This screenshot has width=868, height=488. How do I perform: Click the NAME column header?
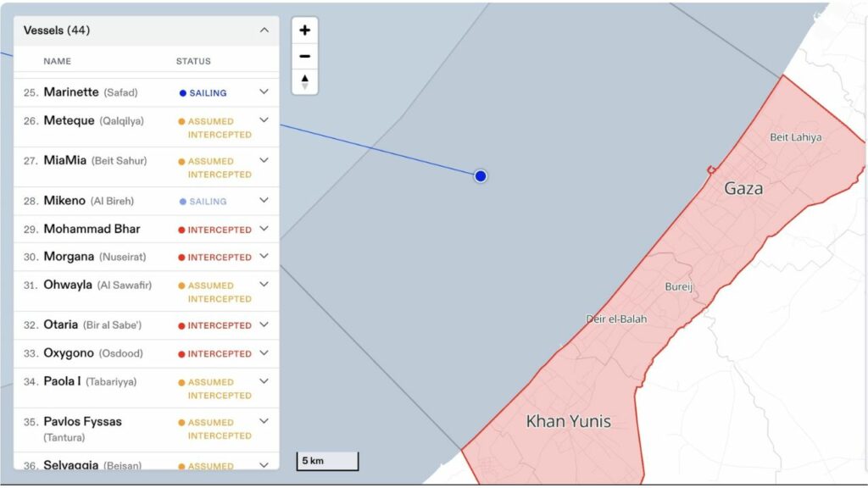coord(58,61)
